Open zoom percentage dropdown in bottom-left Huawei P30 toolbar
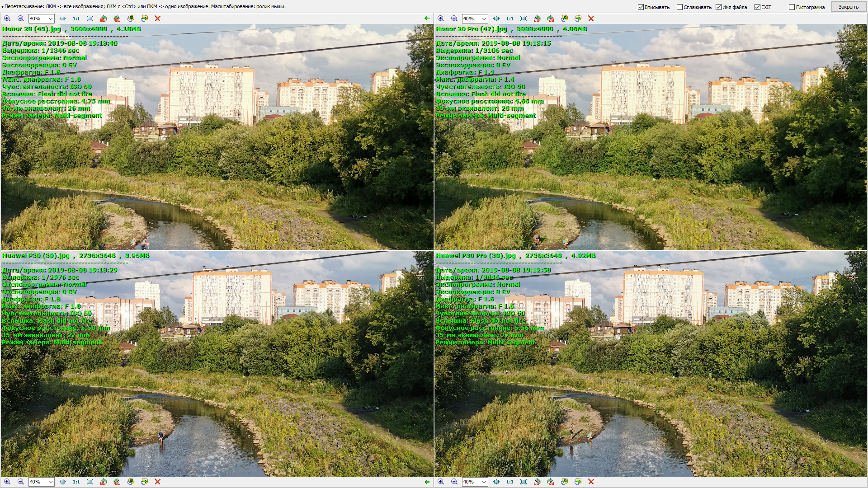 click(x=51, y=482)
